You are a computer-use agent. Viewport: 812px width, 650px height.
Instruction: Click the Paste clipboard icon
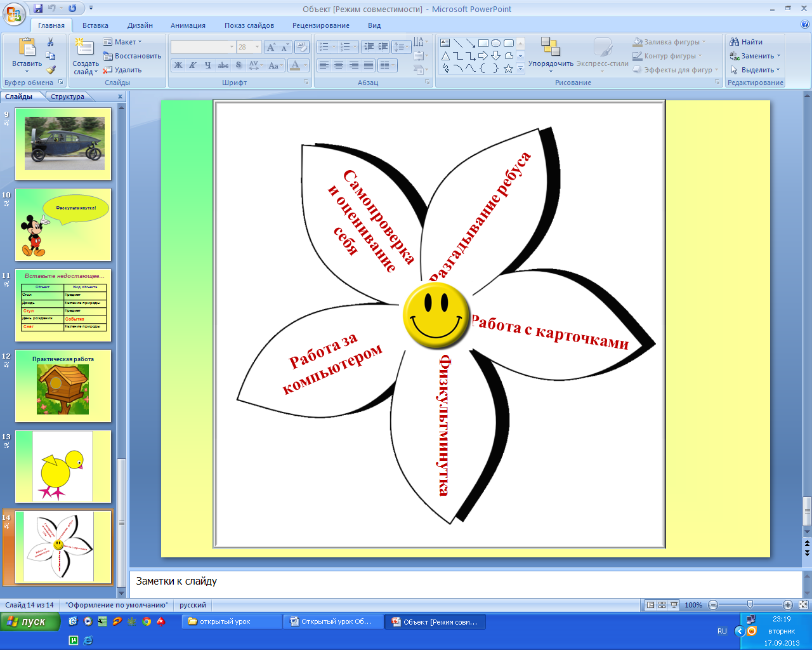click(x=27, y=48)
